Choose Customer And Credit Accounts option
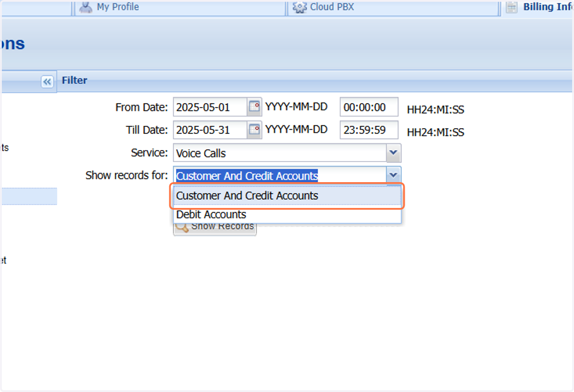Screen dimensions: 574x392 pos(287,196)
